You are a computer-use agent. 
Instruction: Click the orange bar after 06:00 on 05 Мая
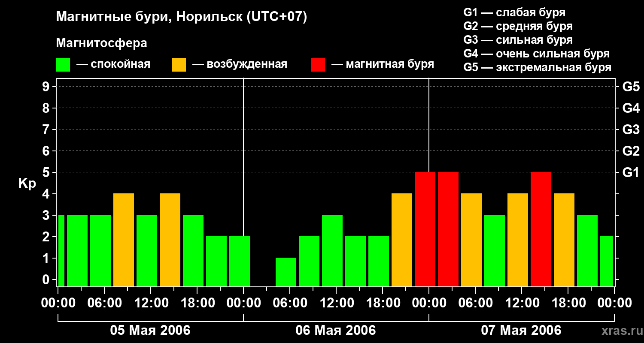coord(124,240)
